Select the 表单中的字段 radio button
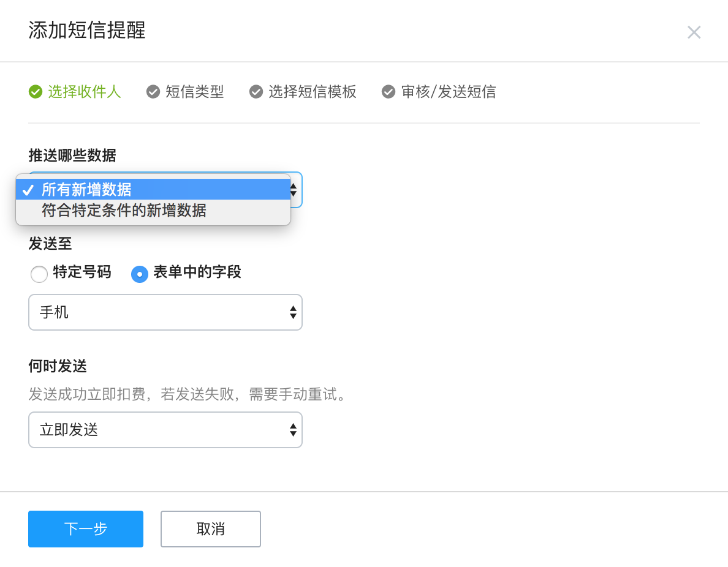This screenshot has width=728, height=567. coord(140,274)
